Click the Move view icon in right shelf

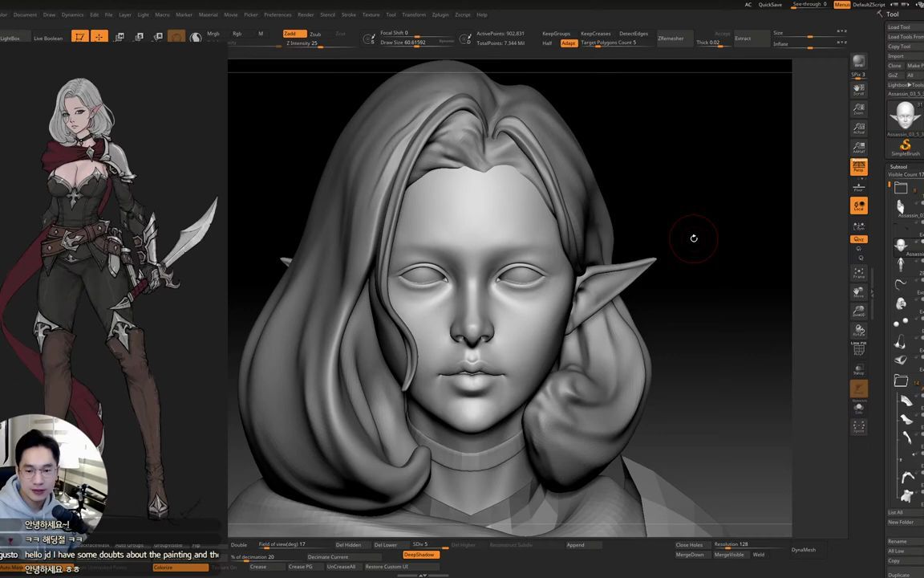tap(858, 292)
